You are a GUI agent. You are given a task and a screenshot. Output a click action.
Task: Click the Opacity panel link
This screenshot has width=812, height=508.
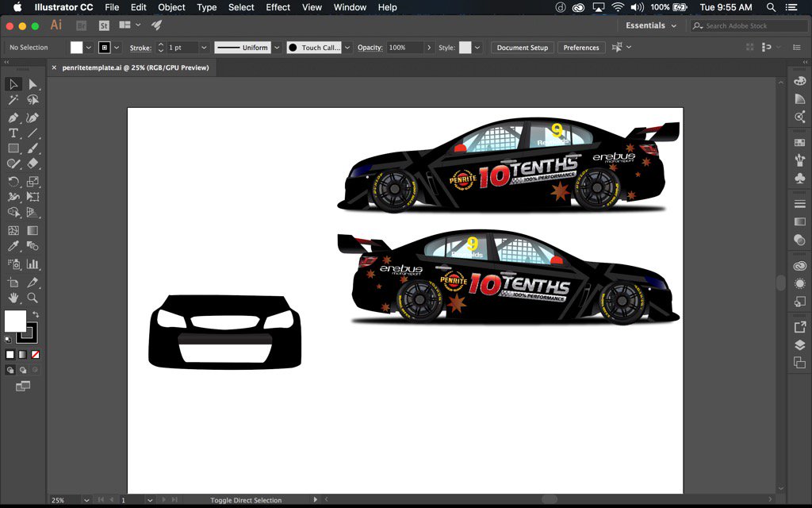click(x=370, y=47)
